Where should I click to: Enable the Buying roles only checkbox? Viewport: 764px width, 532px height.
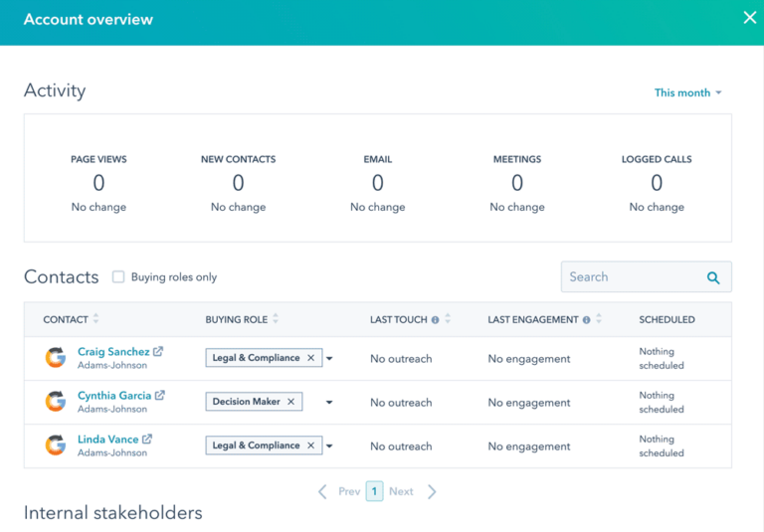point(118,276)
